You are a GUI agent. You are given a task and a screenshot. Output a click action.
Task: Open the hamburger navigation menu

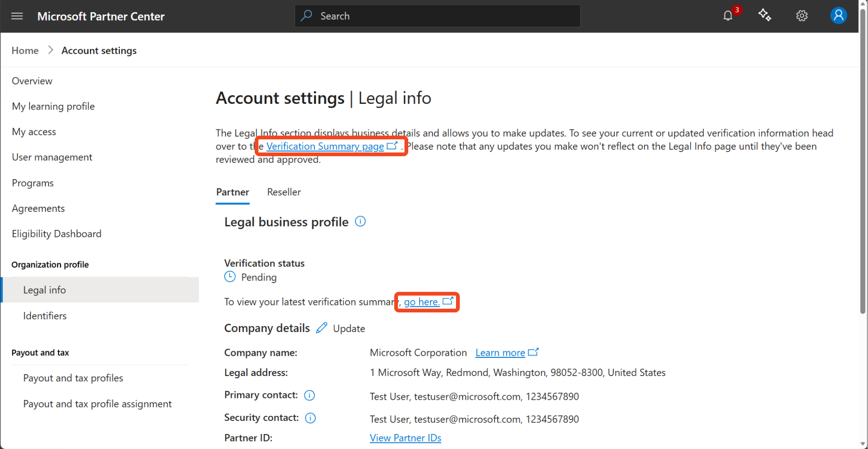(17, 16)
